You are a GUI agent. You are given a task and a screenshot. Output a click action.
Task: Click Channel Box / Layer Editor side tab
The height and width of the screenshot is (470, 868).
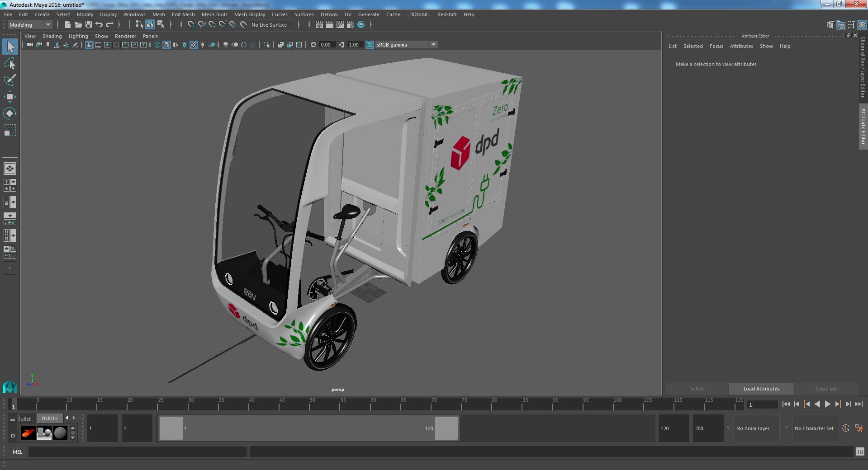(x=863, y=67)
